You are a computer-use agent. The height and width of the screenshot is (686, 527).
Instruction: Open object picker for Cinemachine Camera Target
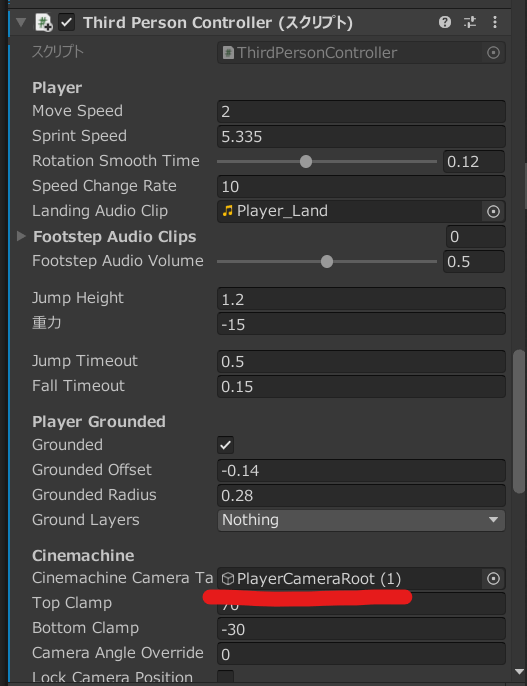[x=493, y=579]
